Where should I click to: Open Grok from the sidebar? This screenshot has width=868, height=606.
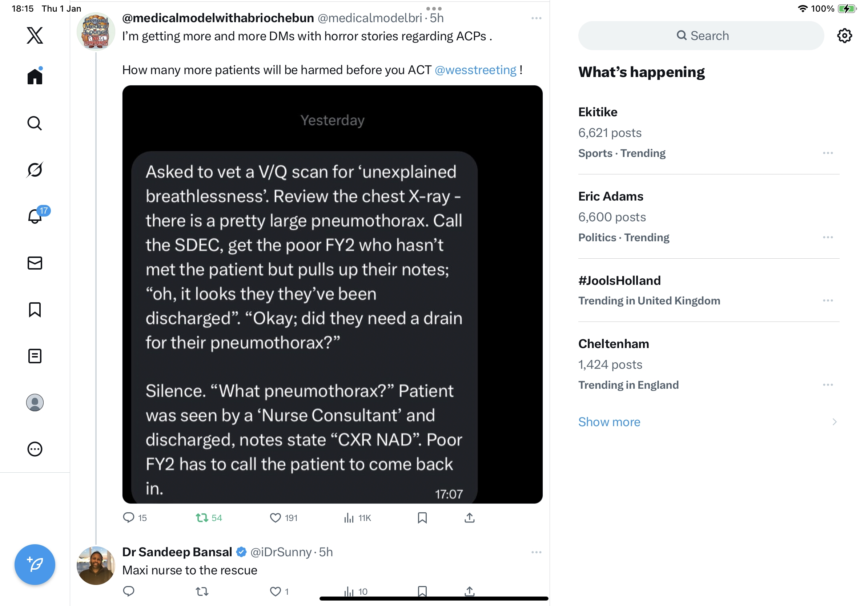pyautogui.click(x=35, y=170)
